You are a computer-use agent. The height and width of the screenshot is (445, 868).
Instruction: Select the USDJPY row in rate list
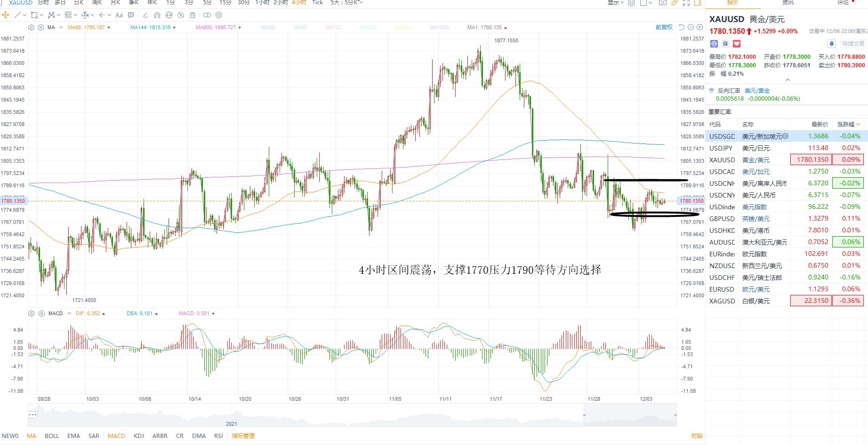(786, 148)
